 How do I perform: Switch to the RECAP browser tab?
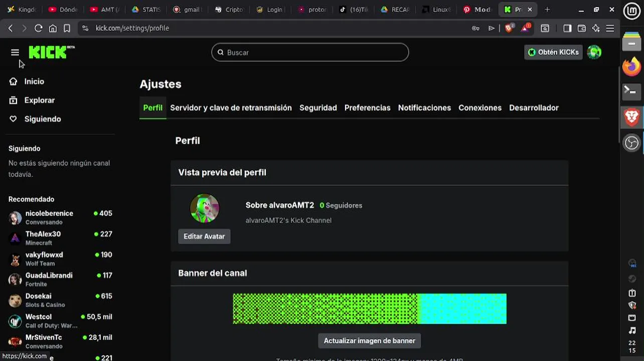[x=396, y=10]
